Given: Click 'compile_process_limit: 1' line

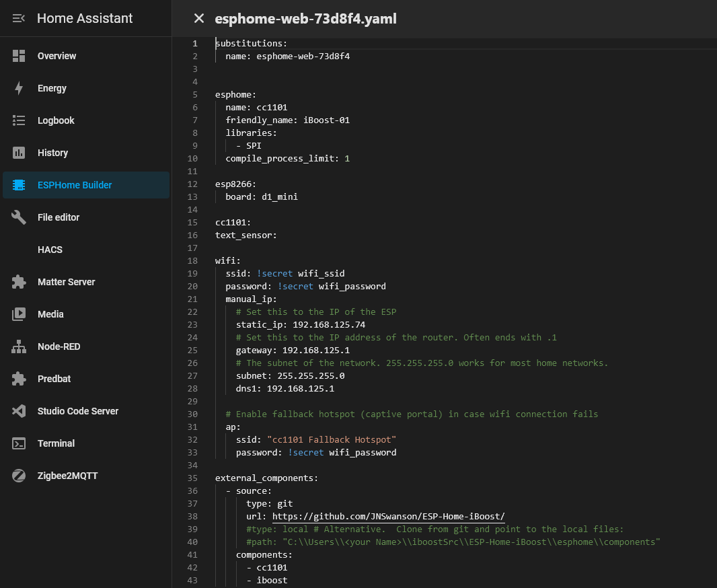Looking at the screenshot, I should pos(288,159).
